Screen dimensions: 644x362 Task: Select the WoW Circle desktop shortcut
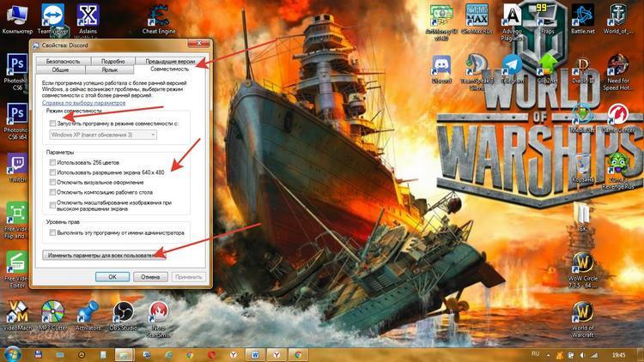[x=583, y=269]
